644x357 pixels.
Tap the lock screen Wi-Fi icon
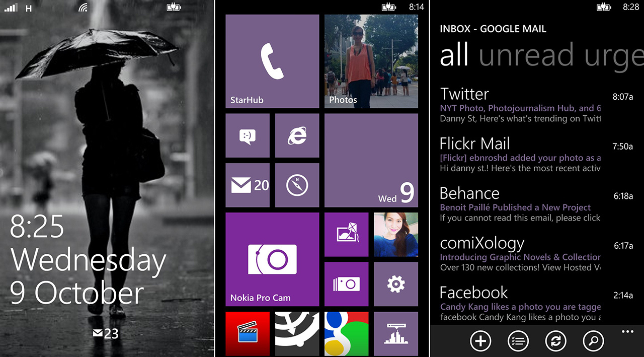pos(83,8)
